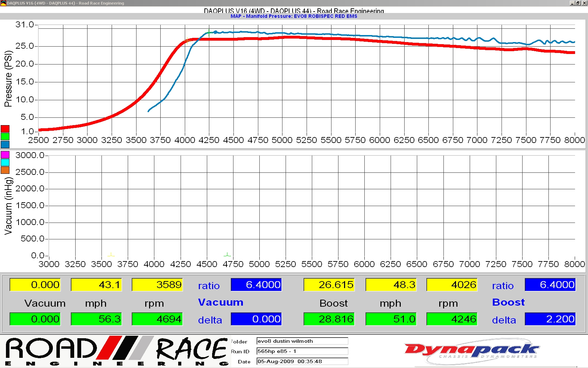The height and width of the screenshot is (368, 588).
Task: Click the Folder field evo8 dustin wilmoth
Action: click(302, 341)
